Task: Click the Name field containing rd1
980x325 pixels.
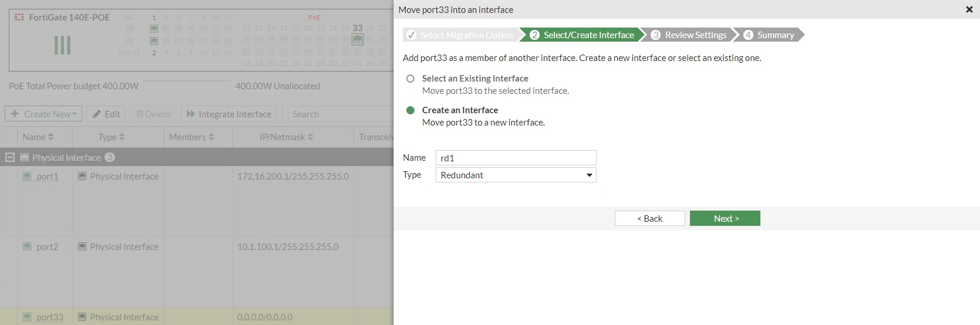Action: point(516,158)
